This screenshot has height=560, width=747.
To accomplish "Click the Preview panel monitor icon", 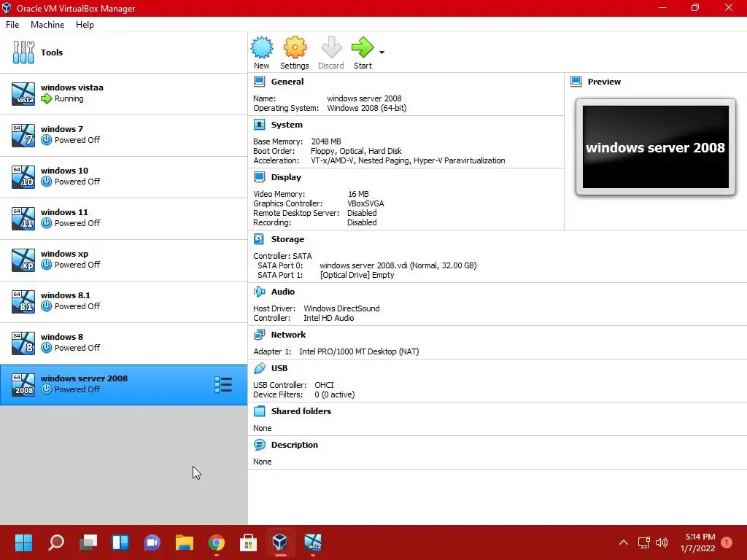I will point(576,82).
